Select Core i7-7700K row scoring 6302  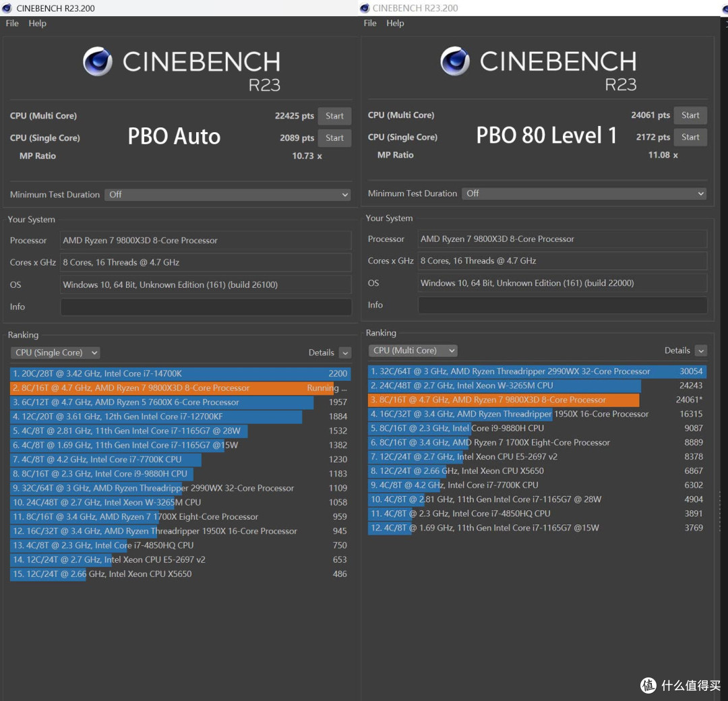coord(537,485)
